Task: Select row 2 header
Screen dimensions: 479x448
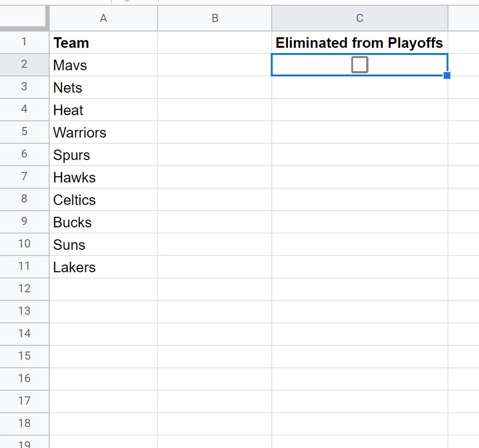Action: point(24,65)
